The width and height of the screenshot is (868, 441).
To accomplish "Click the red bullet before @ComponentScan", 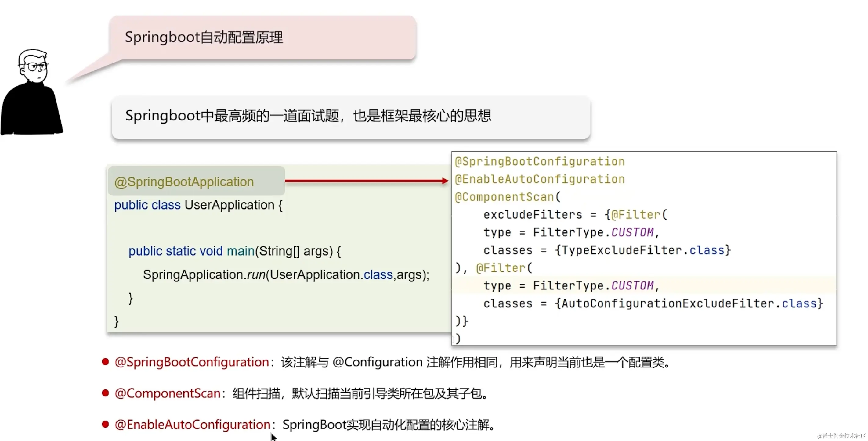I will pos(106,393).
